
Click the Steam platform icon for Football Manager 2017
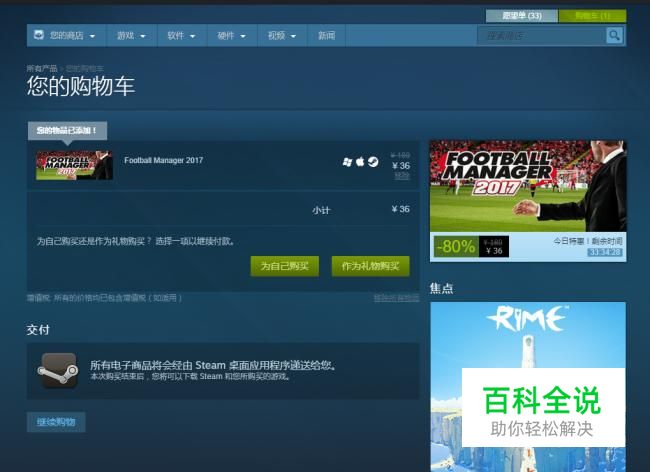point(373,162)
